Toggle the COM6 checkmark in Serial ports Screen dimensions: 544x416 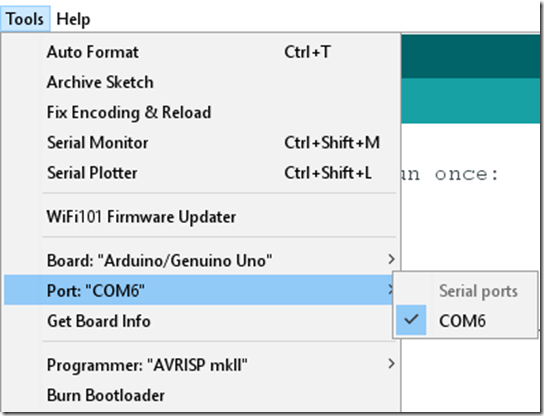click(411, 320)
